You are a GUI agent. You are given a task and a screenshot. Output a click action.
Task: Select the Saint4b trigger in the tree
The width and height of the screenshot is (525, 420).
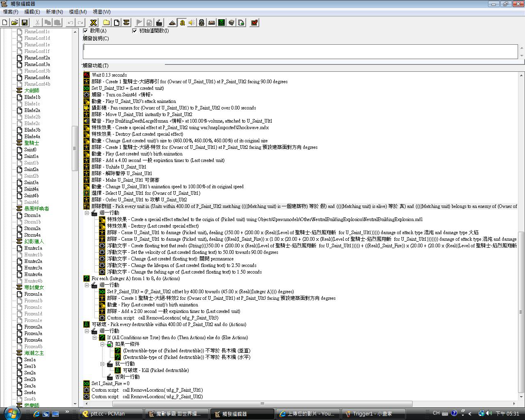[x=31, y=196]
